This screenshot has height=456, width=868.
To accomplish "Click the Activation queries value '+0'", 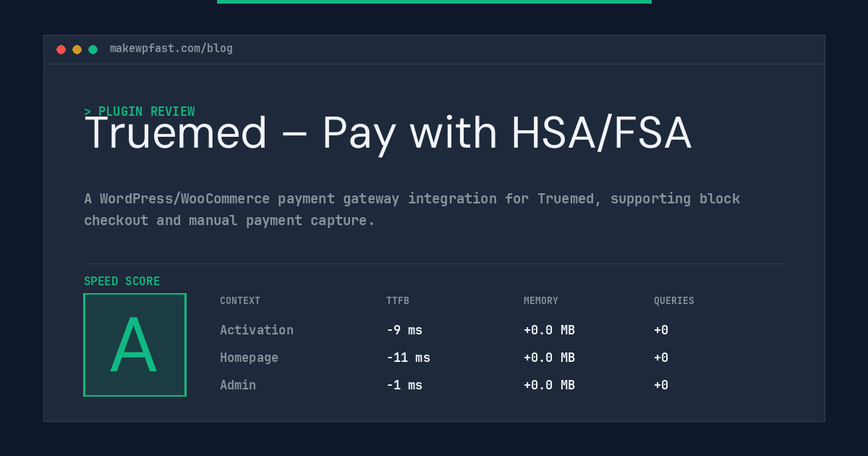I will [x=661, y=330].
